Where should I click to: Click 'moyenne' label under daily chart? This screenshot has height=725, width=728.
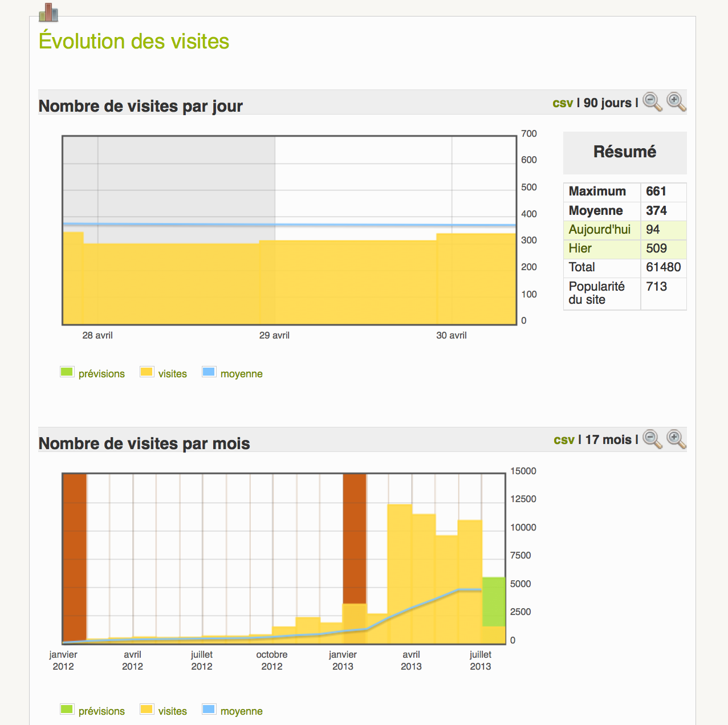242,374
